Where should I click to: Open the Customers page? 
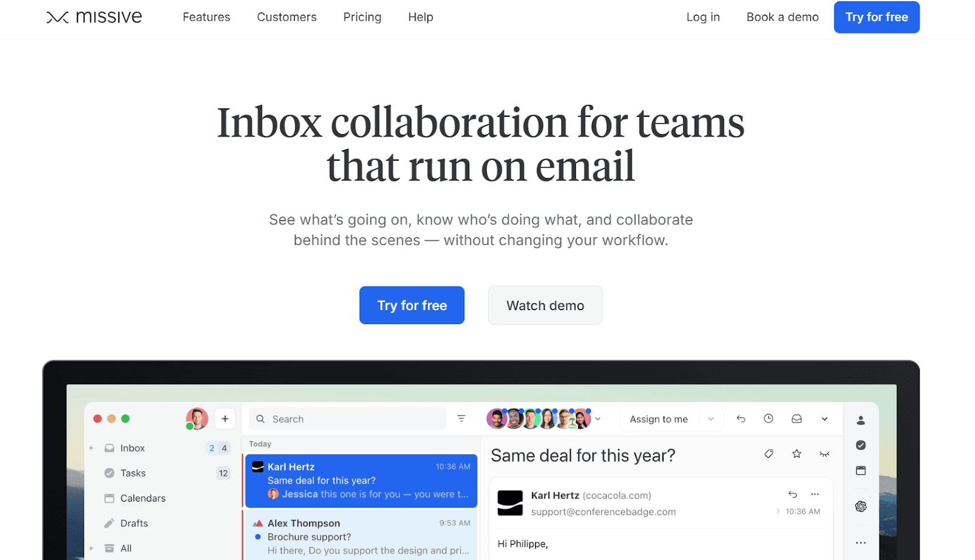(x=286, y=17)
